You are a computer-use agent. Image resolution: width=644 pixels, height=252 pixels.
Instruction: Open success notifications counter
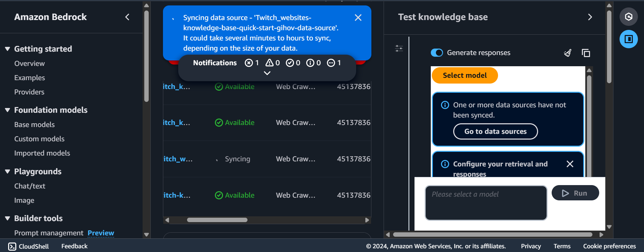point(293,63)
